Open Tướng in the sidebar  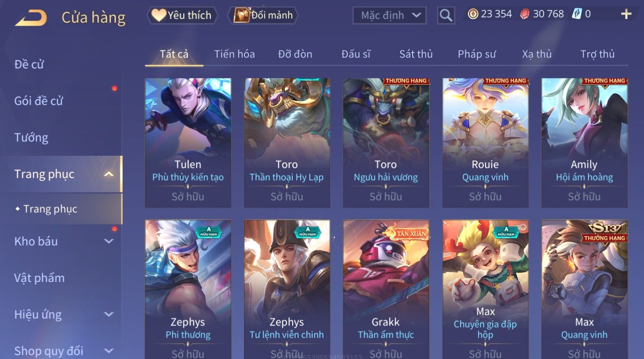click(x=31, y=137)
